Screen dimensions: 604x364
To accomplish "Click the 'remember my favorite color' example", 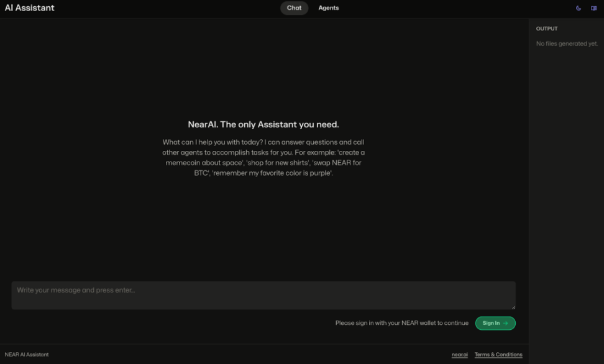I will (x=273, y=173).
